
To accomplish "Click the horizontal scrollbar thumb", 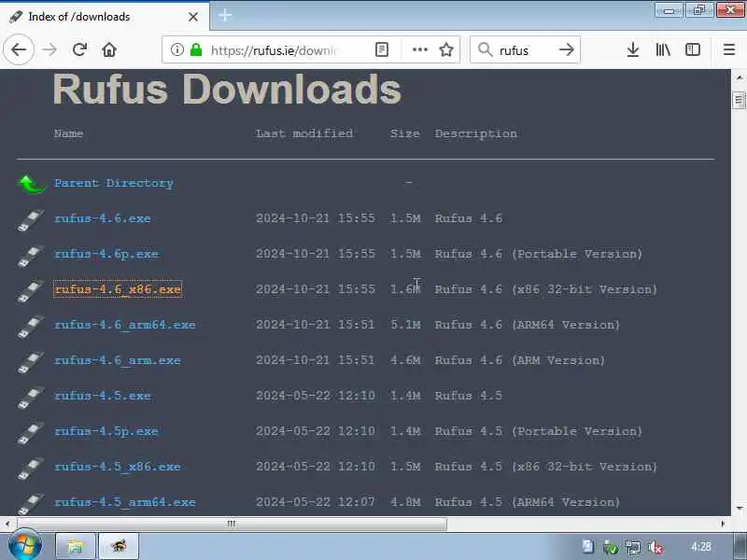I will [231, 524].
